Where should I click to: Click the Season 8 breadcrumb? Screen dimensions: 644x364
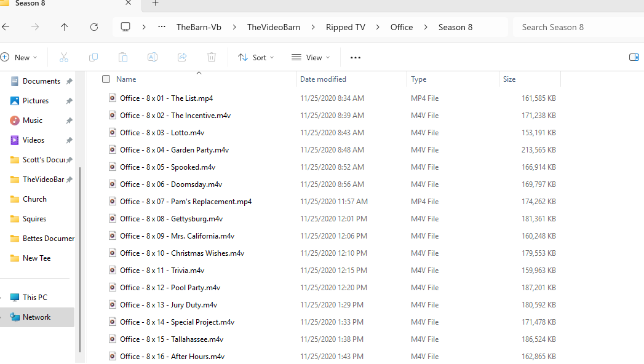pos(455,27)
